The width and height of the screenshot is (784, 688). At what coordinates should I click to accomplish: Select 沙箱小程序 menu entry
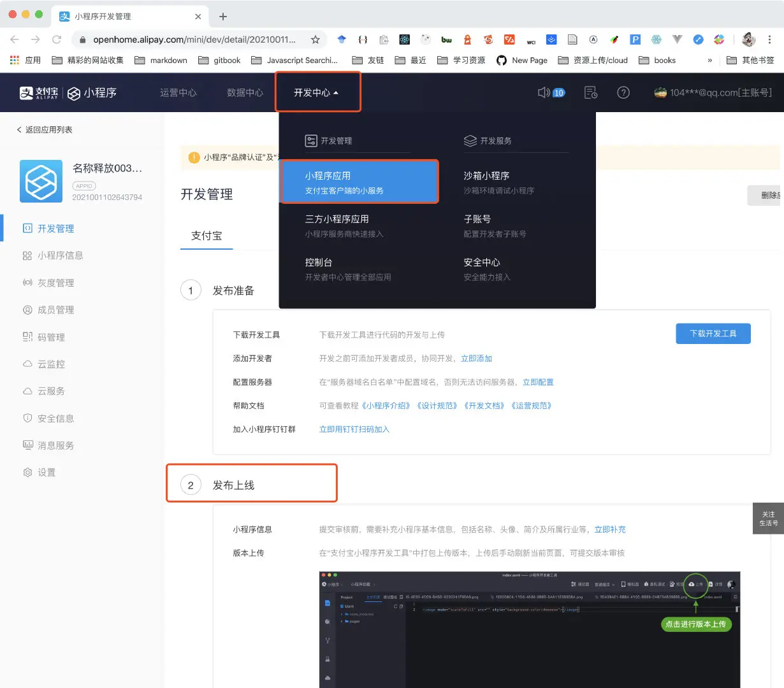(x=499, y=182)
